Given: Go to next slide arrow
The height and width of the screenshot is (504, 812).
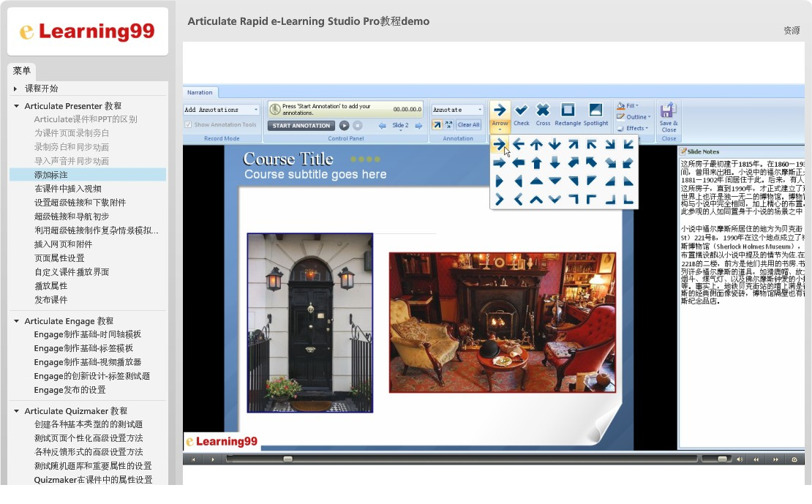Looking at the screenshot, I should click(x=419, y=126).
